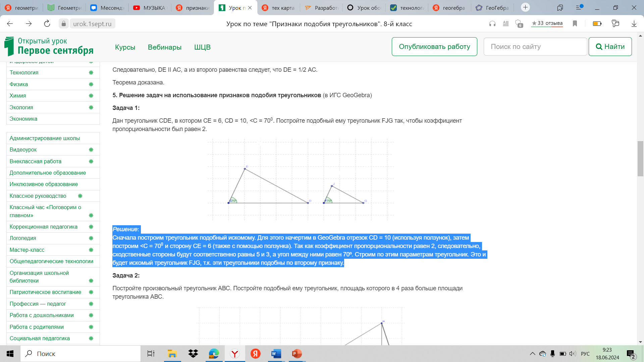Open reader mode icon in address bar
The height and width of the screenshot is (362, 644).
pos(506,24)
